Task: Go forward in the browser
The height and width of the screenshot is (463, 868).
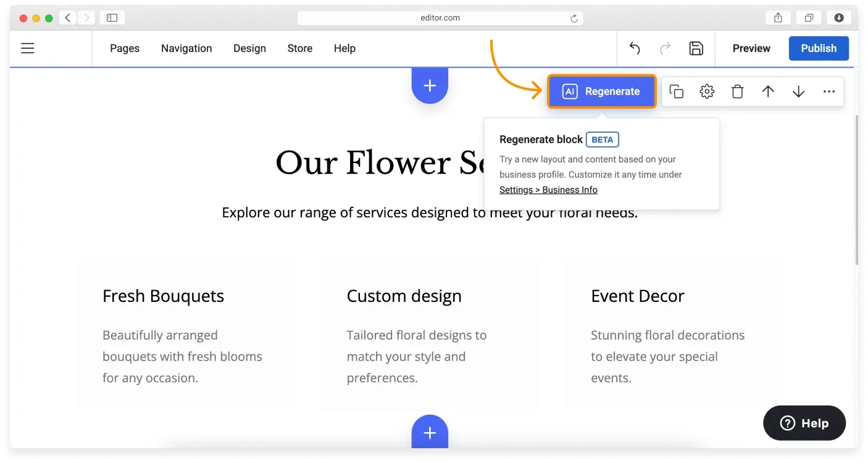Action: (86, 18)
